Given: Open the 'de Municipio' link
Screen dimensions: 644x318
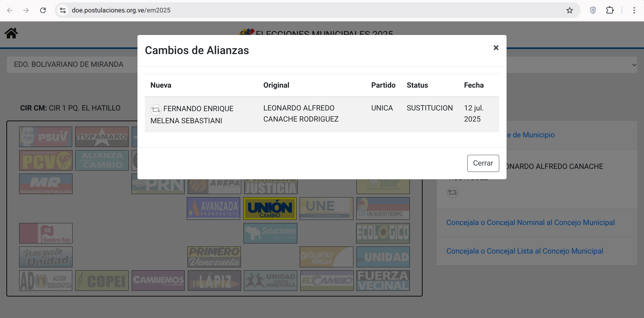Looking at the screenshot, I should 531,135.
